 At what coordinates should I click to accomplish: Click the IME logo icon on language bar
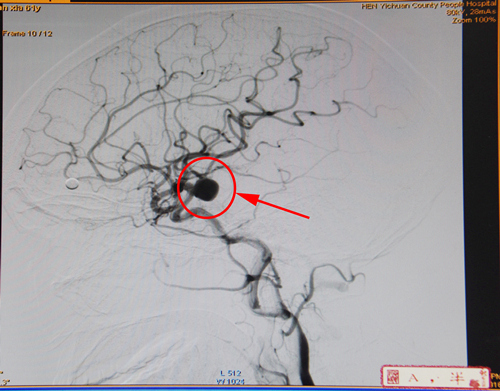point(393,377)
